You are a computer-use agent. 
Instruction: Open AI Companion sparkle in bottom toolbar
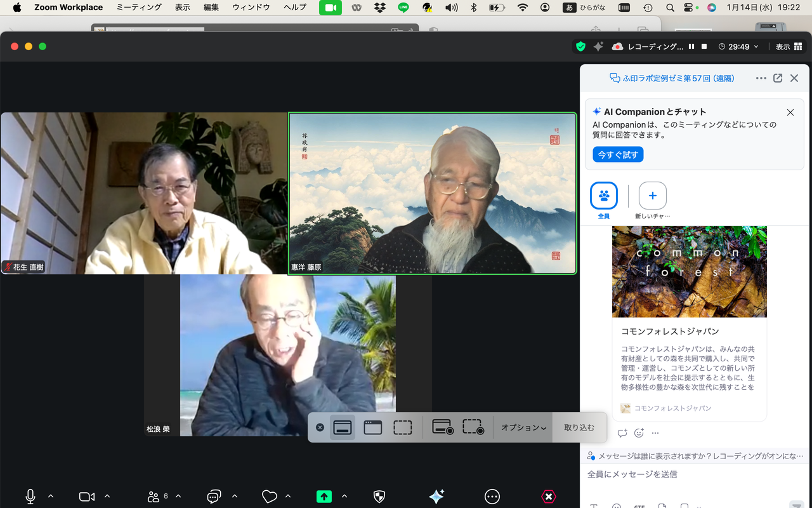(x=436, y=497)
